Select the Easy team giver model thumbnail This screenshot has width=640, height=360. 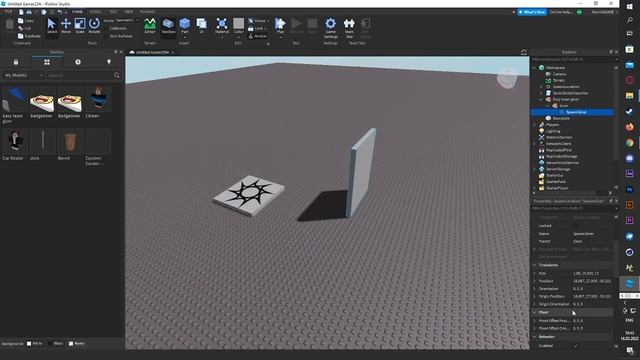15,99
